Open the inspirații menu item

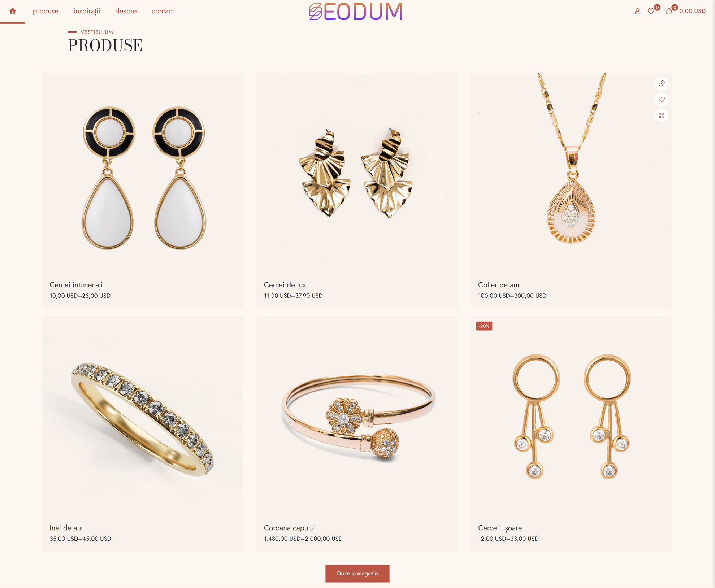[x=87, y=11]
